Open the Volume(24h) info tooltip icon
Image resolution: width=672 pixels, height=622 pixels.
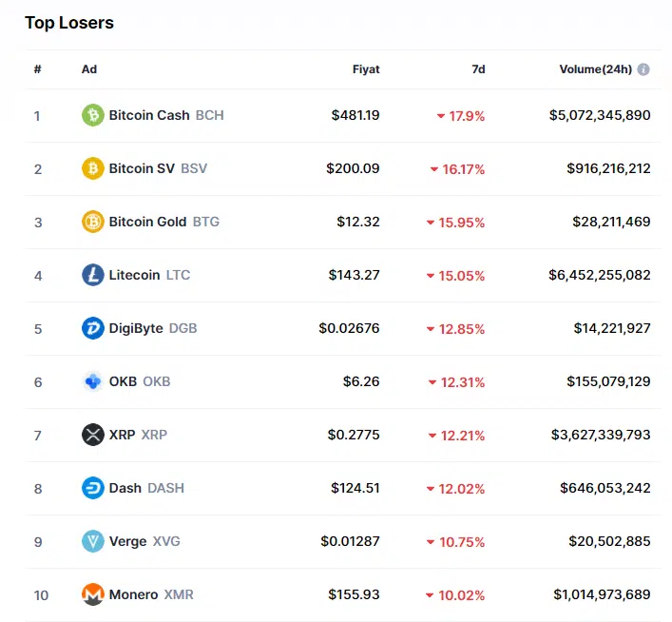[x=643, y=69]
